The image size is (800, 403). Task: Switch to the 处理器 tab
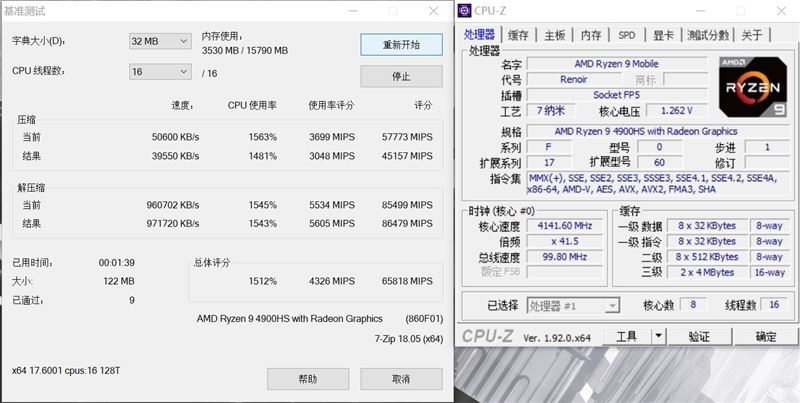click(479, 35)
